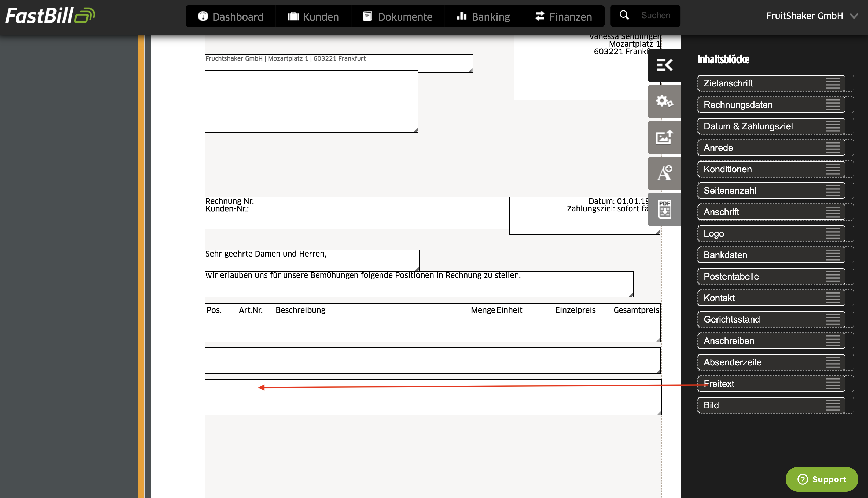
Task: Click drag handle icon on Kontakt block
Action: tap(833, 298)
